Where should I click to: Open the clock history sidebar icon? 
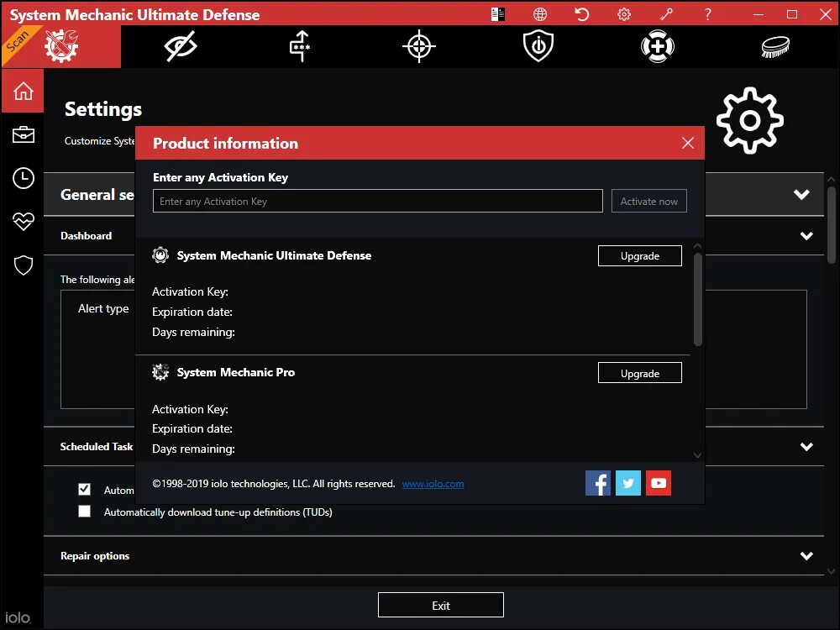tap(23, 178)
